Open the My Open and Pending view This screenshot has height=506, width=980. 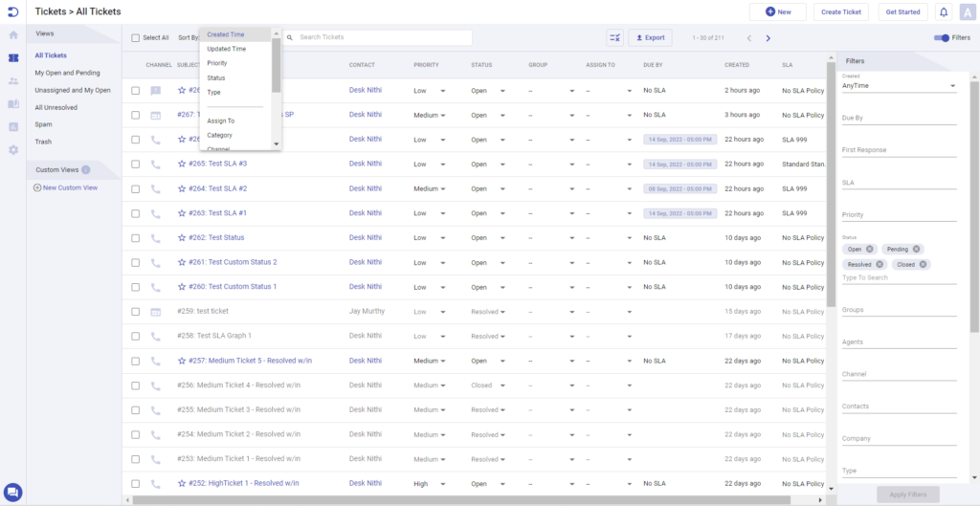pos(68,73)
